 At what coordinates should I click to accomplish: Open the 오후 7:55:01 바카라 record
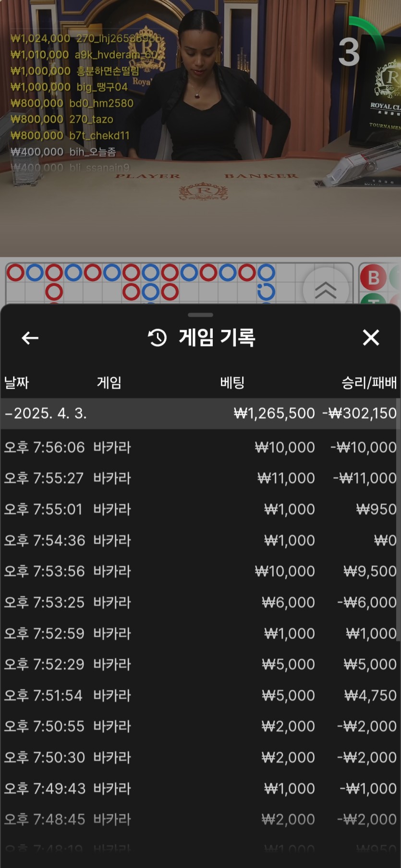200,509
